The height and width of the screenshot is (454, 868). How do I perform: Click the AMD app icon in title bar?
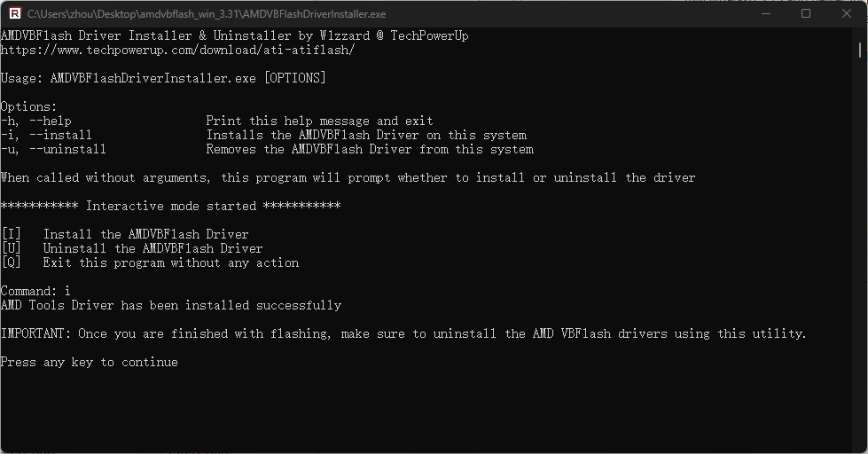[x=15, y=14]
